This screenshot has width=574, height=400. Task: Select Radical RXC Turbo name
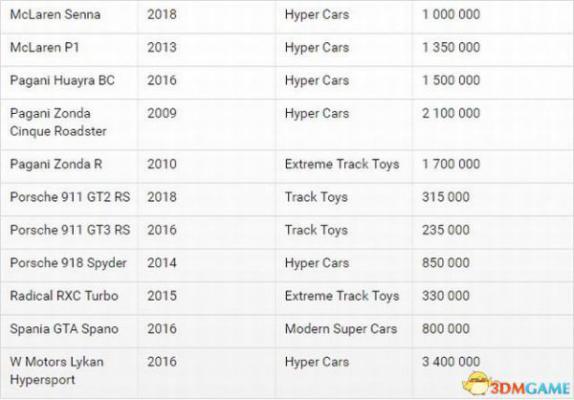64,296
